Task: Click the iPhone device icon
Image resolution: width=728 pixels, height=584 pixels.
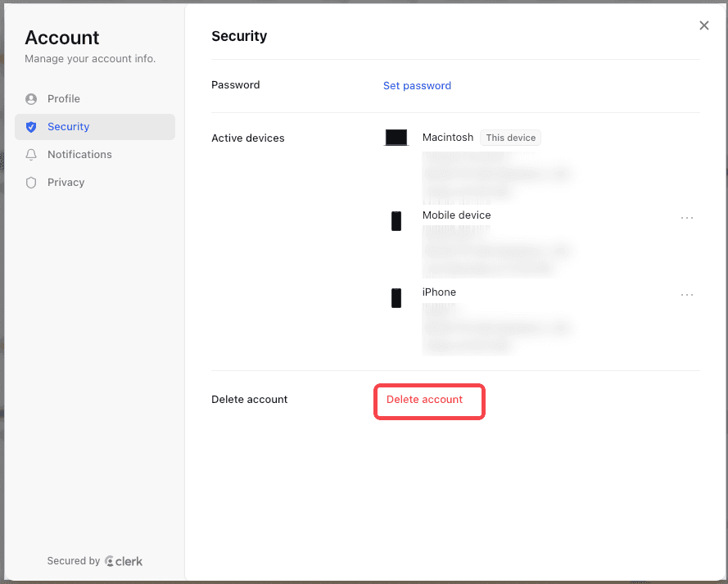Action: point(396,298)
